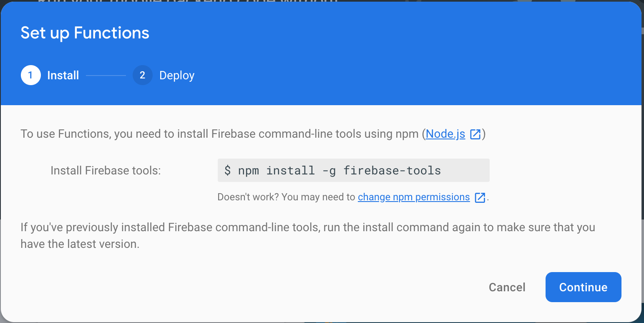Click the blank gray area of the command box

click(x=465, y=170)
